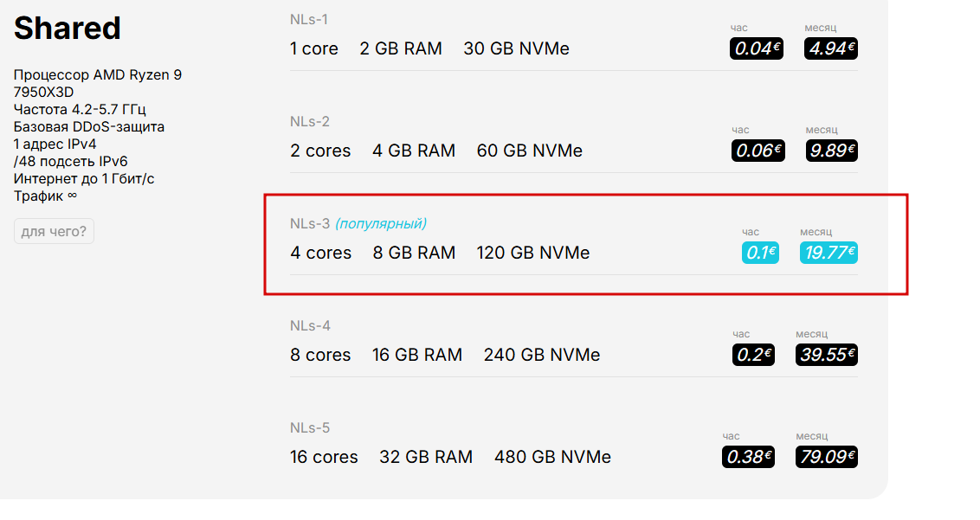Click the '4 cores' spec of NLs-3
The image size is (980, 520).
coord(320,253)
